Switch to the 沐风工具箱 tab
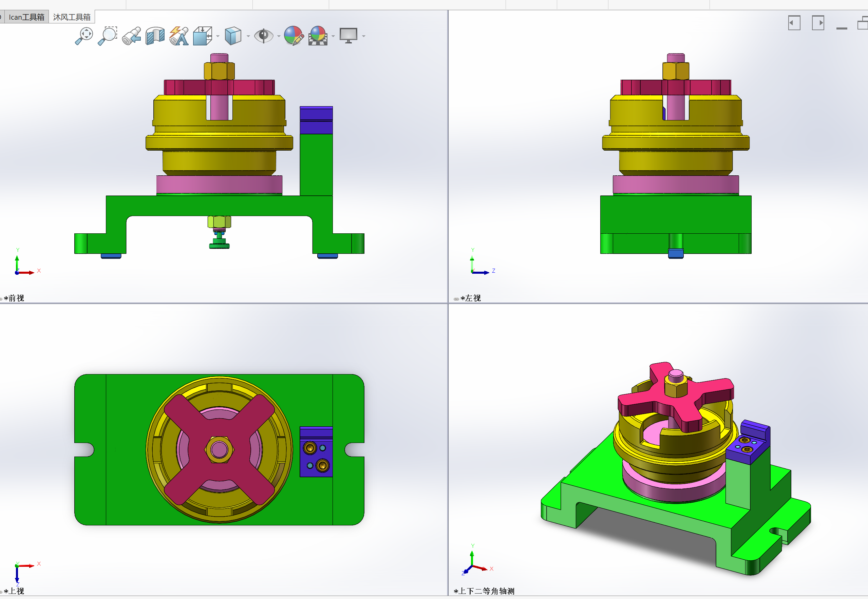Image resolution: width=868 pixels, height=599 pixels. point(72,17)
